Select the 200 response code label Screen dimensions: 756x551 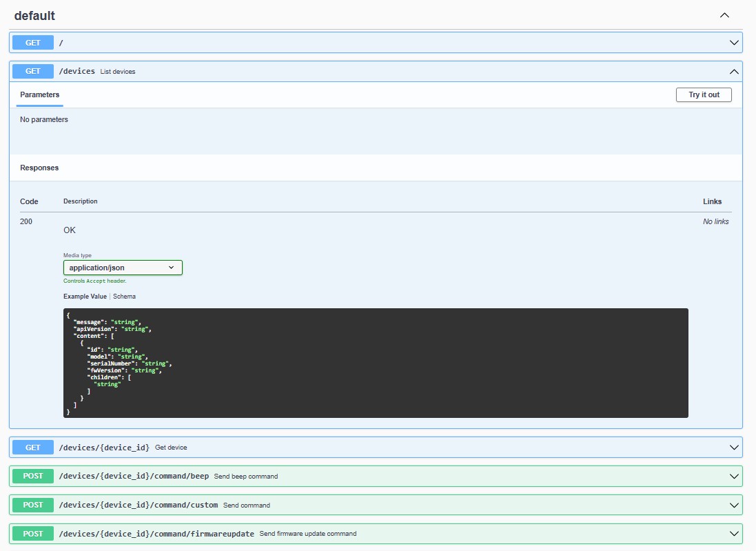[26, 221]
